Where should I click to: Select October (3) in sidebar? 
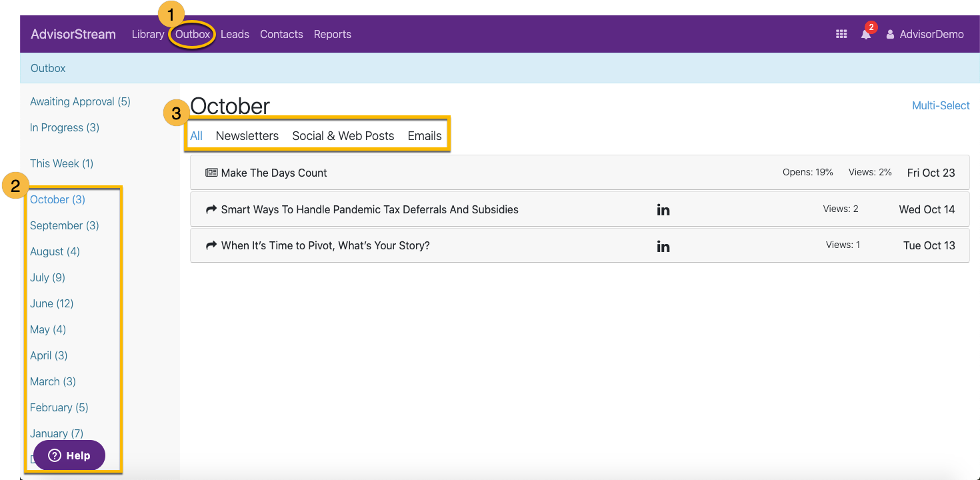coord(57,199)
